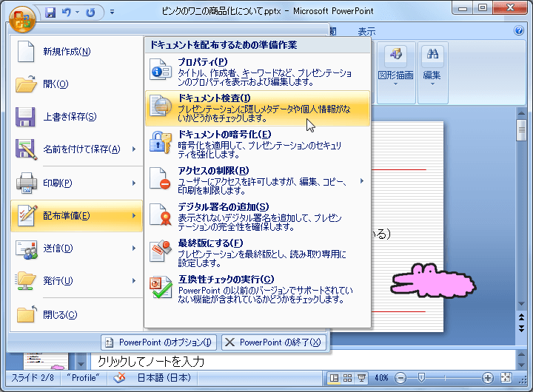The image size is (533, 392).
Task: Click スライド 2/8 status bar indicator
Action: pyautogui.click(x=33, y=378)
